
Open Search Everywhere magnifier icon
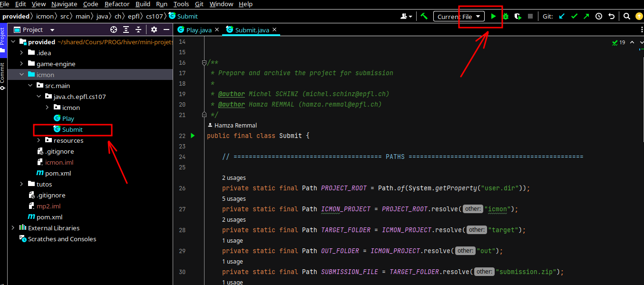[627, 16]
